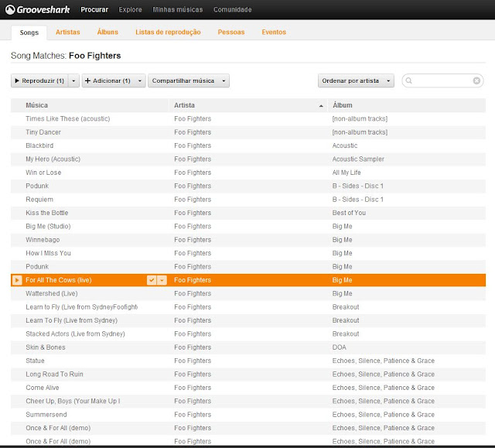Click the Grooveshark logo

tap(37, 9)
